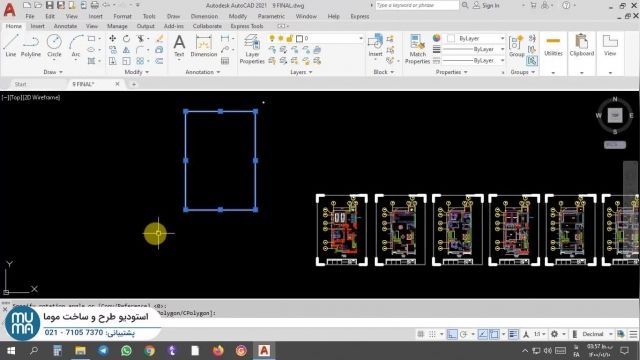Open Telegram from the Windows taskbar
The width and height of the screenshot is (640, 360).
pos(103,350)
